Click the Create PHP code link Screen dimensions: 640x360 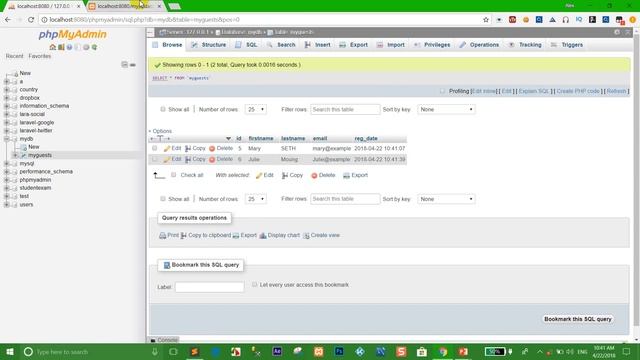(x=578, y=91)
